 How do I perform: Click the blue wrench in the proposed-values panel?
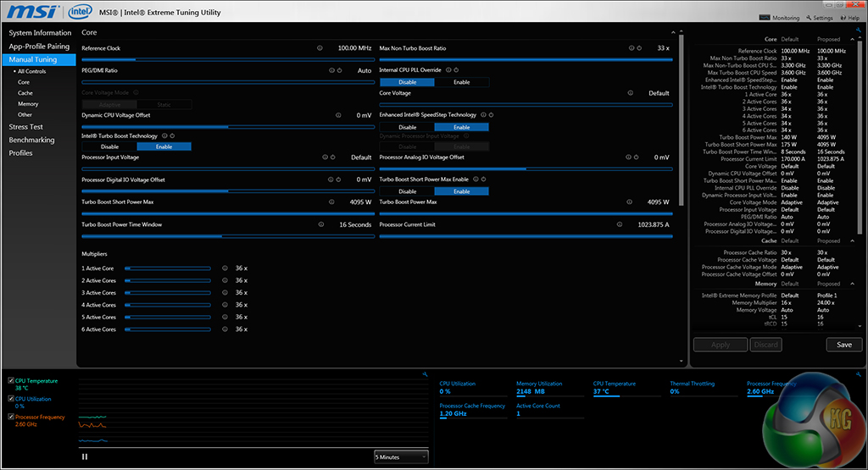[859, 29]
